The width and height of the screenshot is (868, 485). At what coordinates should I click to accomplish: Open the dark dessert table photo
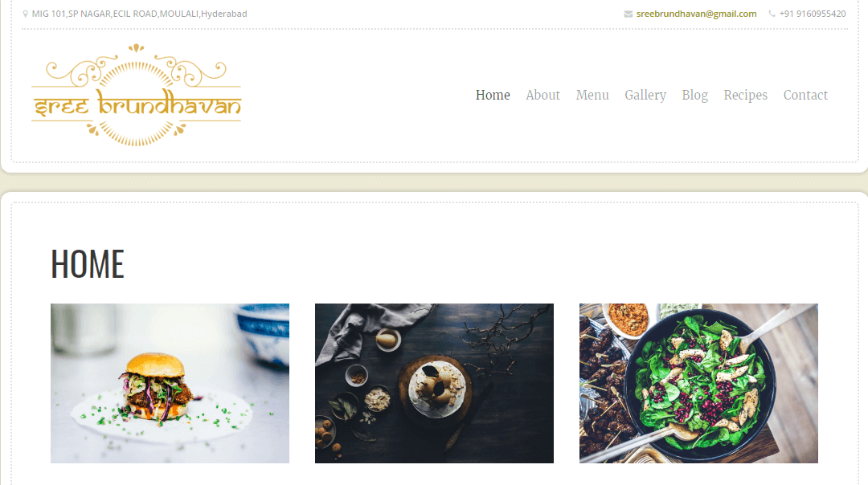434,383
